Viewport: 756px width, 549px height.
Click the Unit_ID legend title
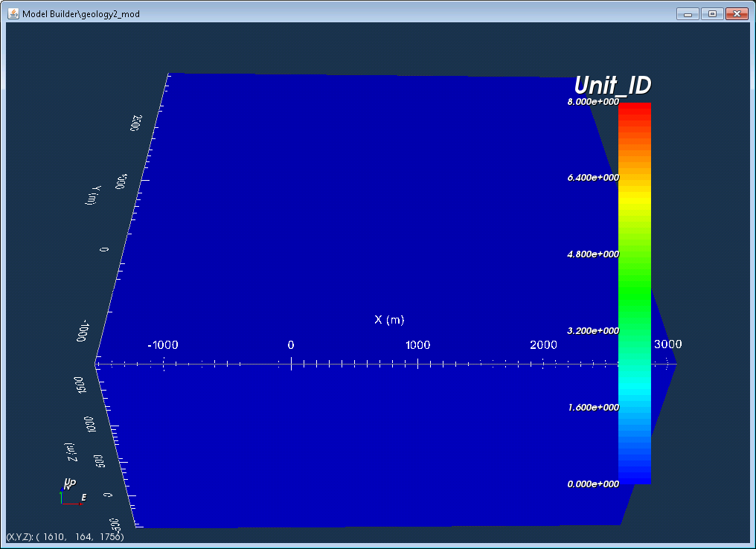pos(612,86)
